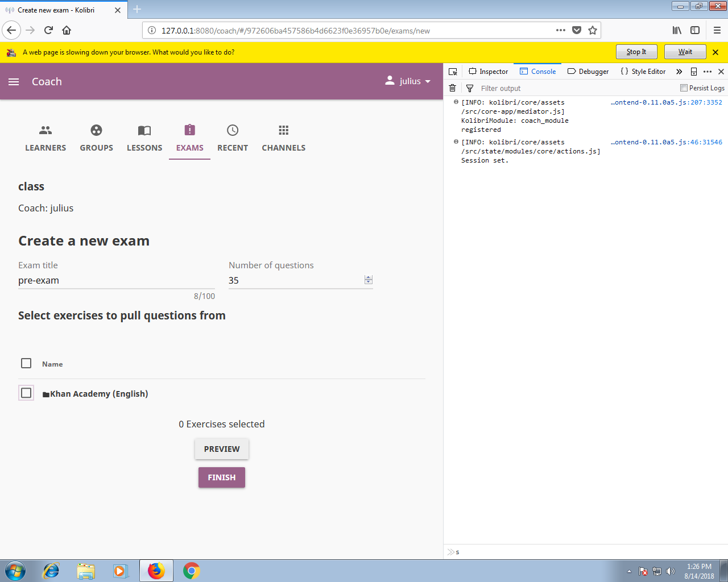
Task: Click the FINISH button
Action: [x=221, y=477]
